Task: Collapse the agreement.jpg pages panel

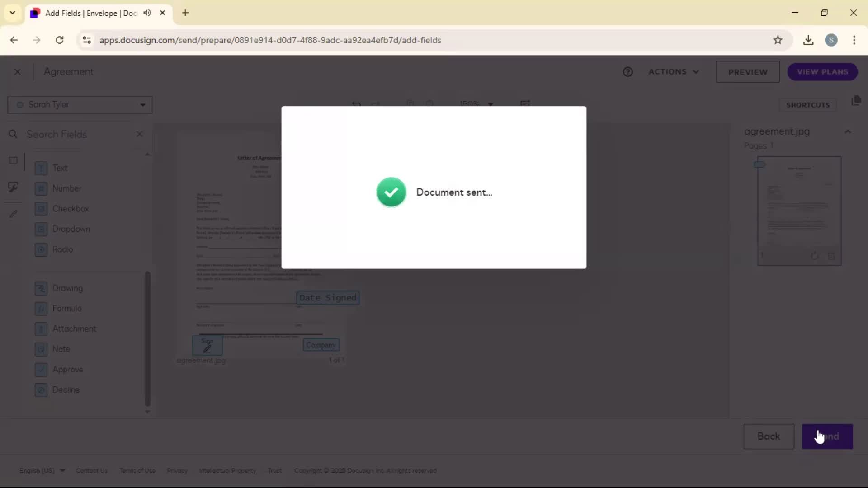Action: pos(848,132)
